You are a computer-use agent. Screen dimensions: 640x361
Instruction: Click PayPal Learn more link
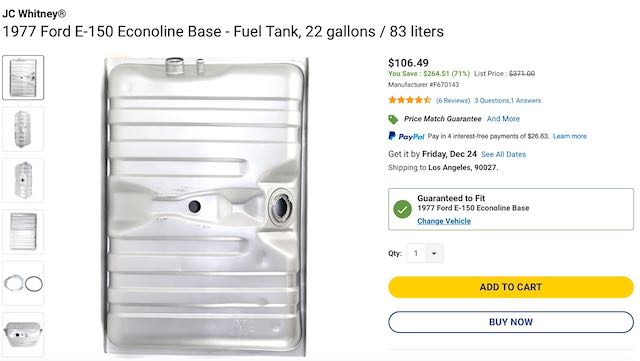coord(569,136)
